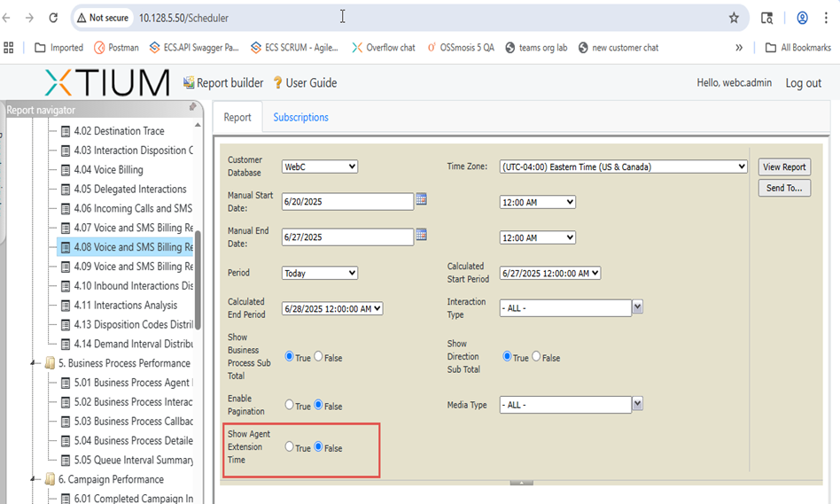
Task: Open calendar picker for Manual End Date
Action: [x=422, y=235]
